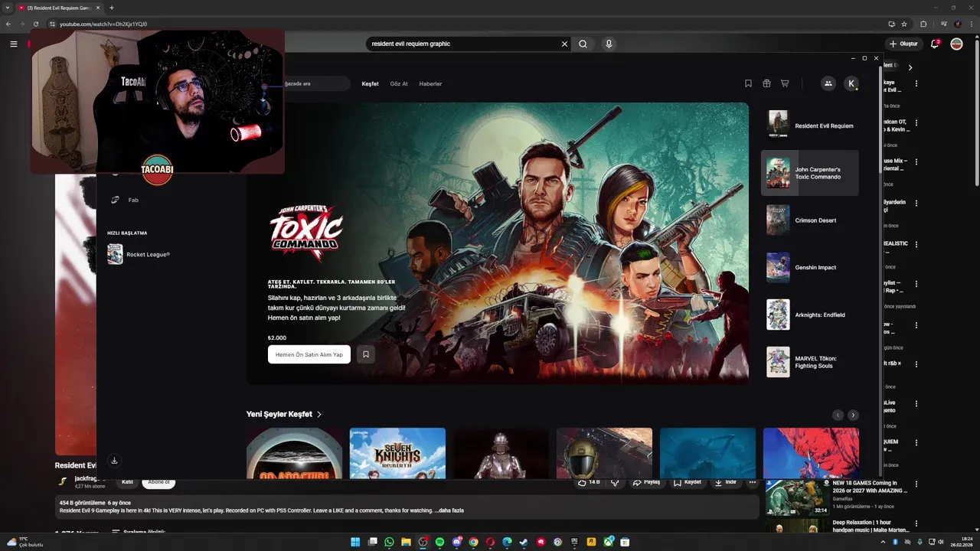Switch to Göz At tab
The image size is (980, 551).
coord(399,83)
